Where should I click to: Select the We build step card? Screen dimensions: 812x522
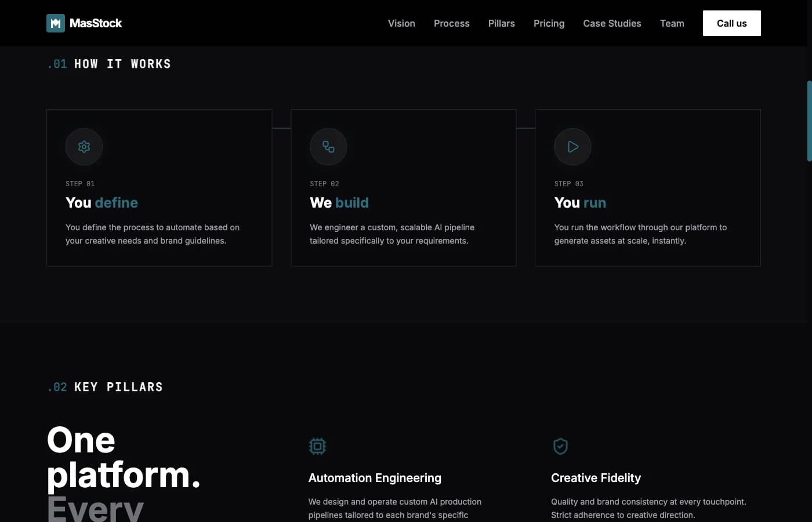click(x=404, y=187)
